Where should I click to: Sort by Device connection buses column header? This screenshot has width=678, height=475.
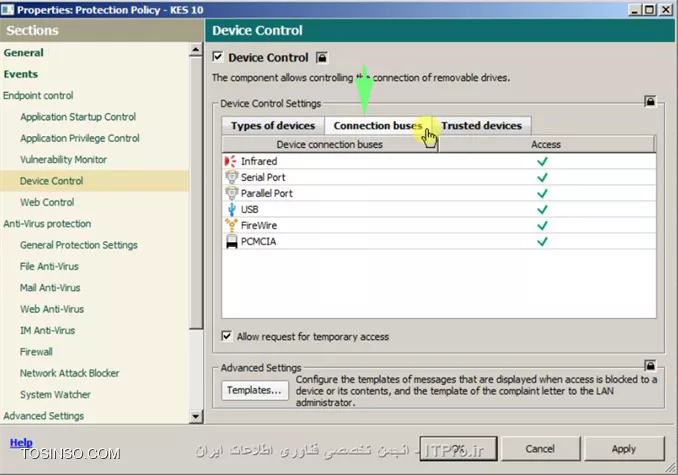point(329,144)
